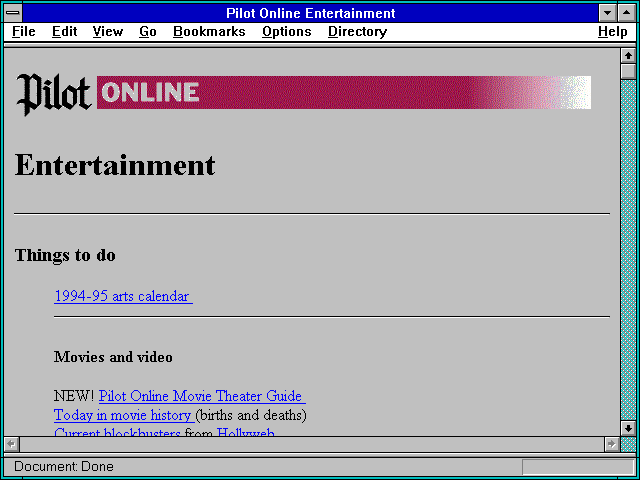Open the Help menu
640x480 pixels.
pyautogui.click(x=613, y=32)
